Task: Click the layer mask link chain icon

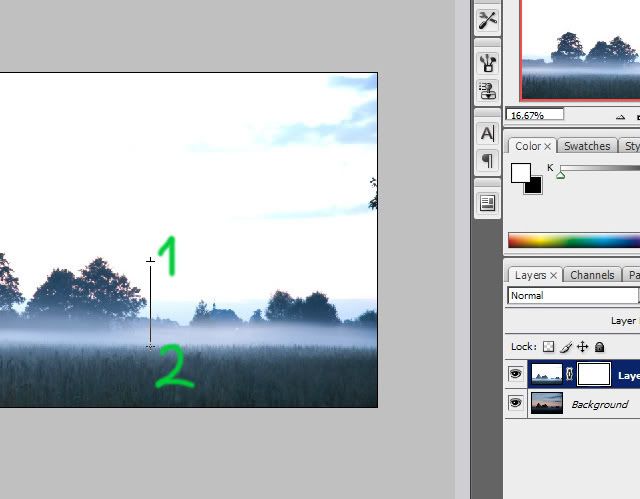Action: click(x=570, y=375)
